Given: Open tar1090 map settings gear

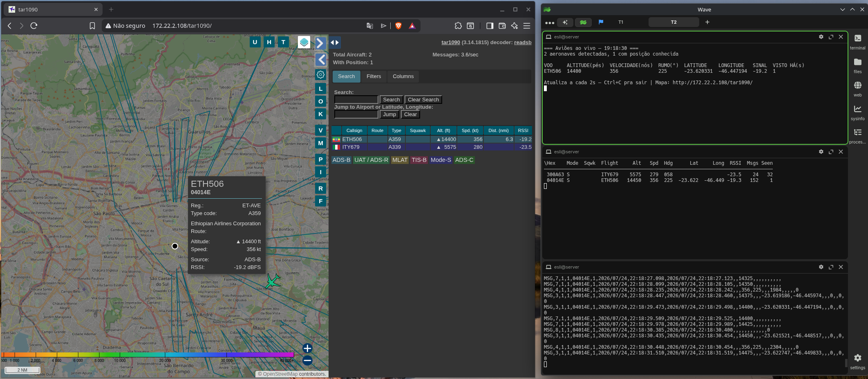Looking at the screenshot, I should coord(321,74).
